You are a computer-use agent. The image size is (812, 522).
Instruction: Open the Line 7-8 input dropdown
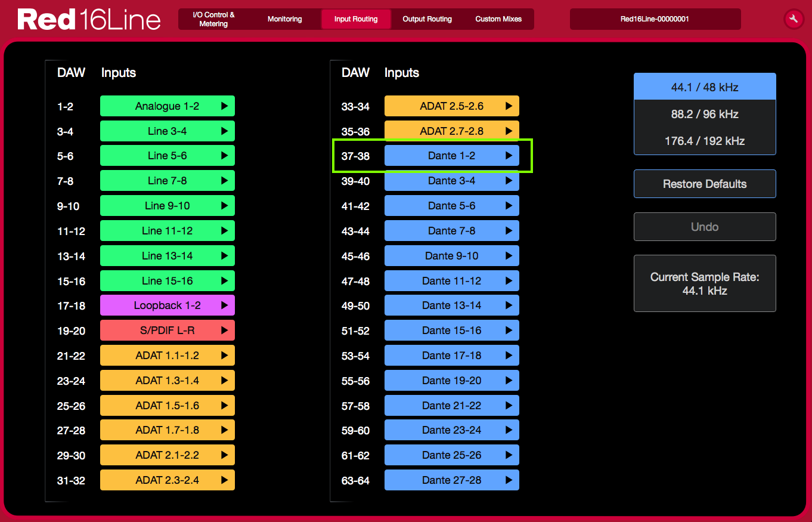[x=168, y=181]
